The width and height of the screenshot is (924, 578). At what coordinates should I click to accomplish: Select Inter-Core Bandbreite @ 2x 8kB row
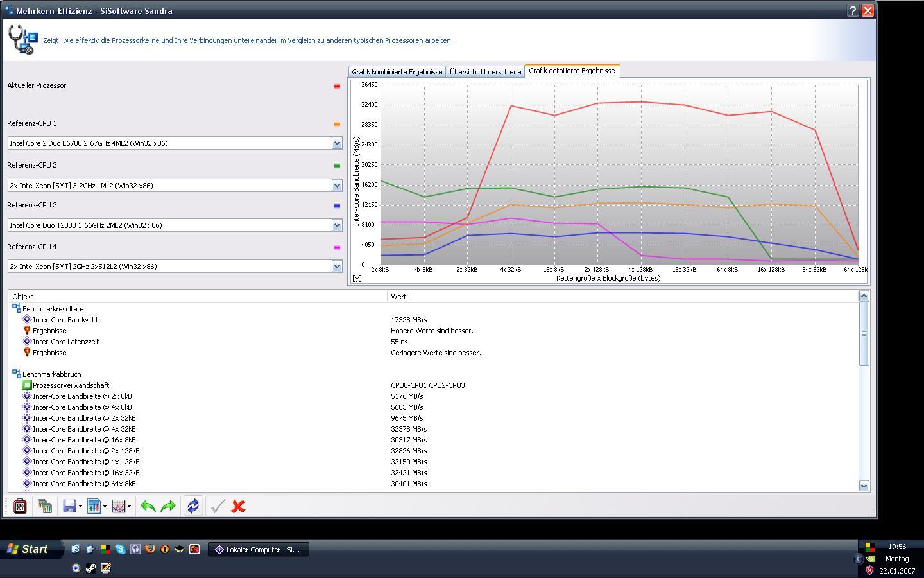pyautogui.click(x=433, y=396)
